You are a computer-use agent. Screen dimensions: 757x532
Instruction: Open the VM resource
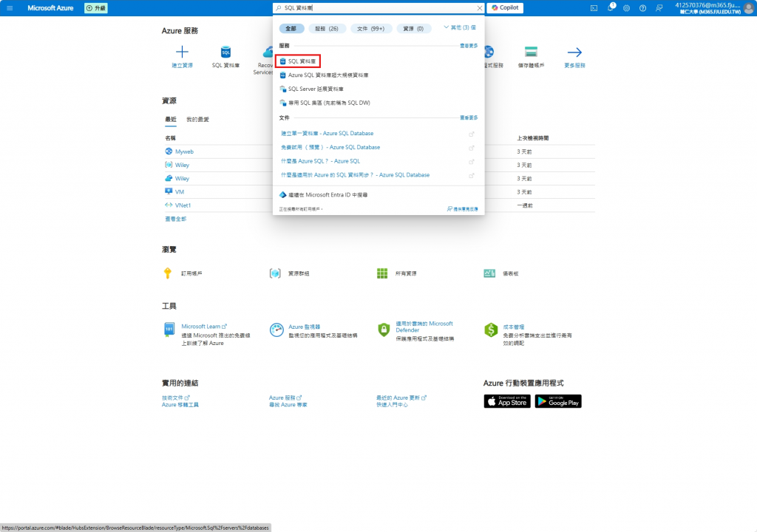pyautogui.click(x=180, y=191)
